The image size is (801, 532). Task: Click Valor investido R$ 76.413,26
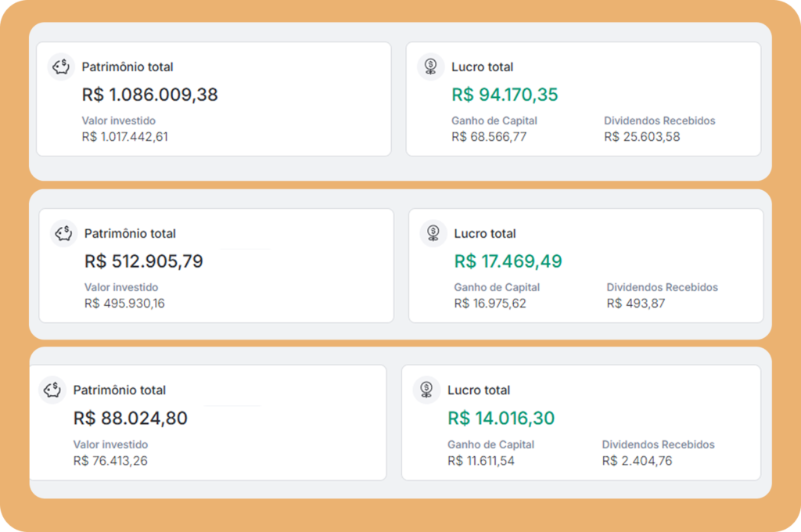coord(110,461)
